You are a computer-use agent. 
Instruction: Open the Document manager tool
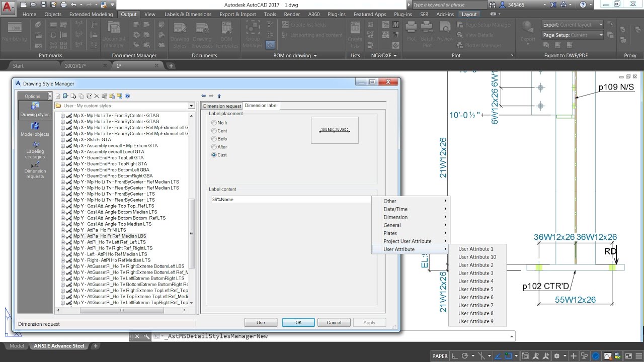113,34
